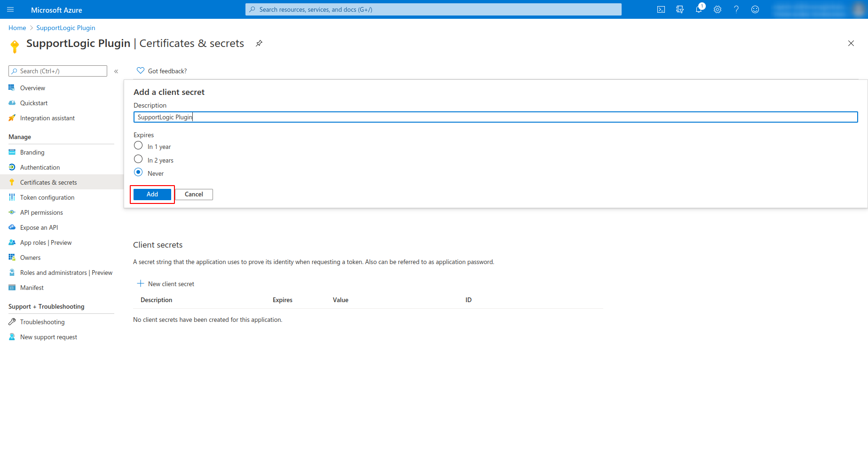
Task: Click the Expose an API cloud icon
Action: coord(12,227)
